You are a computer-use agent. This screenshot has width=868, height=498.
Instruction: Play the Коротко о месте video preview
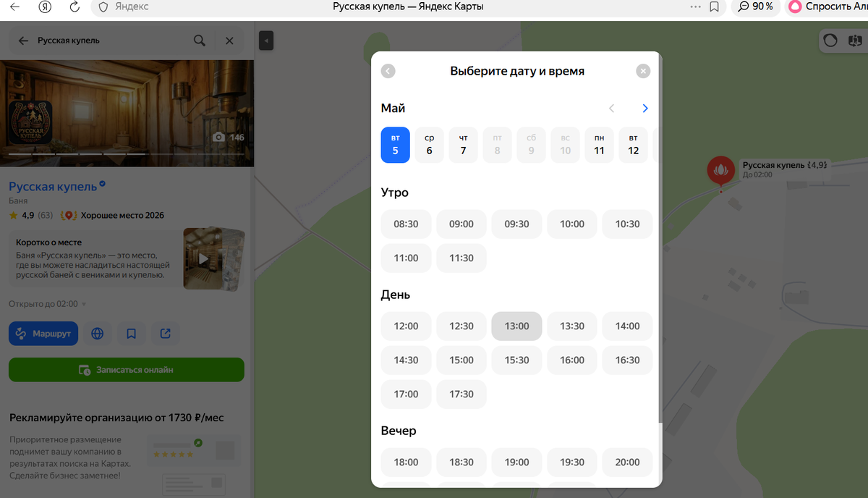(x=205, y=258)
